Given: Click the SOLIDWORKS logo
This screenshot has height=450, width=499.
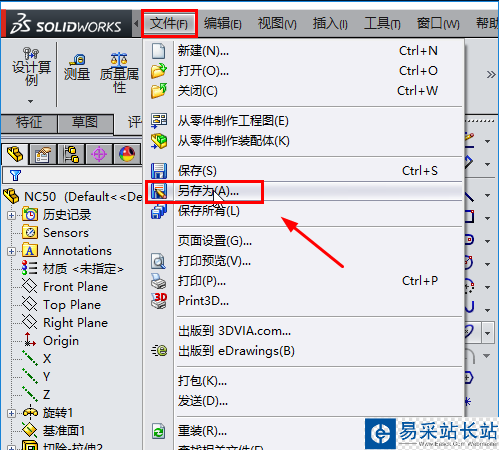Looking at the screenshot, I should (66, 24).
